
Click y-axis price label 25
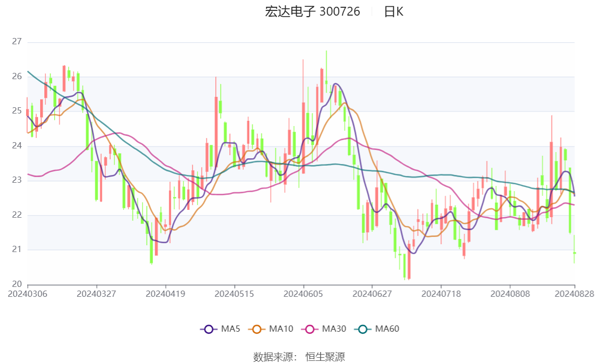pos(17,111)
